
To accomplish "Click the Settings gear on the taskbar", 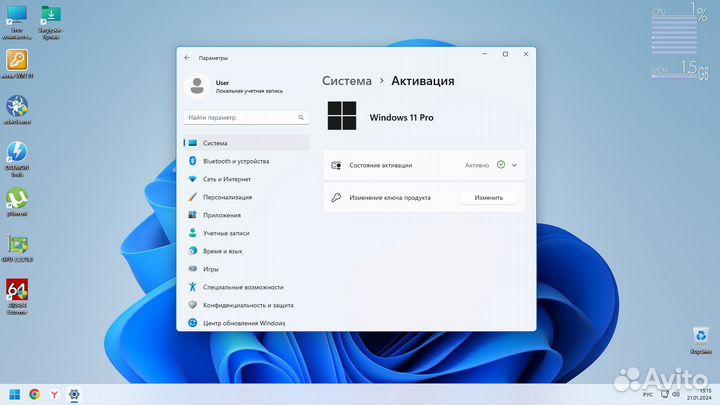I will pyautogui.click(x=74, y=394).
